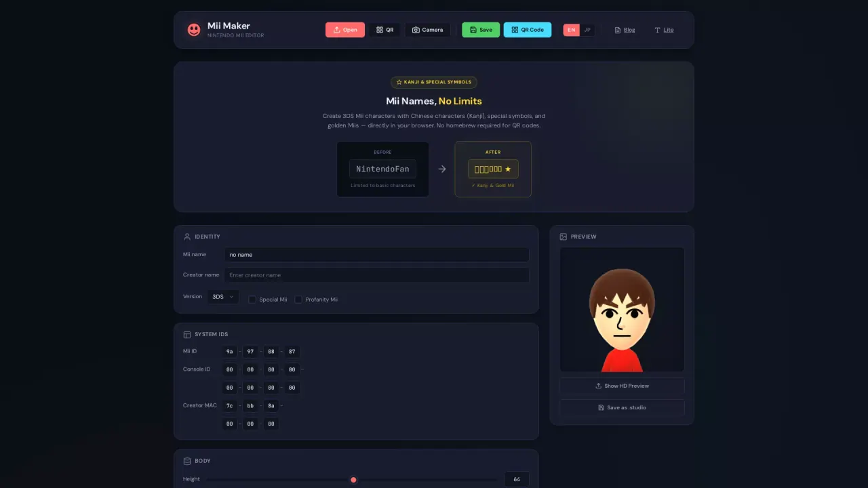Enable the Special Mii checkbox
Image resolution: width=868 pixels, height=488 pixels.
click(x=252, y=300)
